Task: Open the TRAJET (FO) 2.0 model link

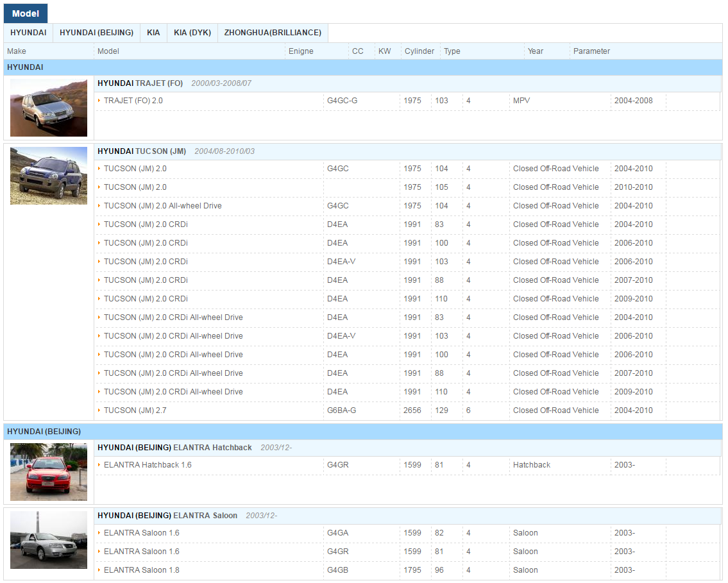Action: coord(133,101)
